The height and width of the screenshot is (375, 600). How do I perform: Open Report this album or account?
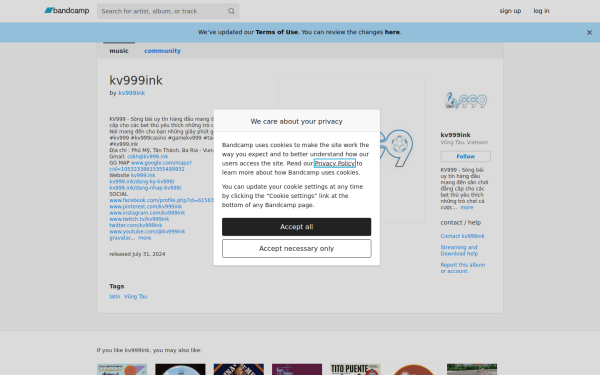tap(463, 268)
